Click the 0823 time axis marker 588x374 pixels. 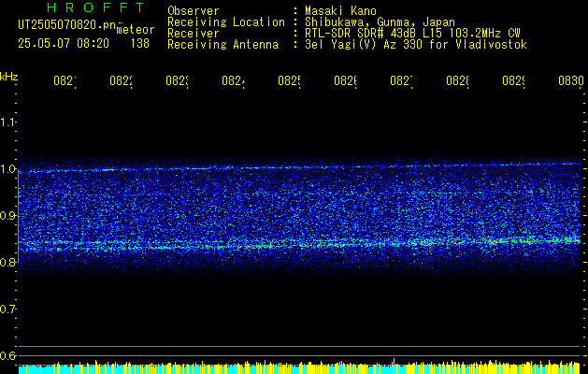click(x=177, y=81)
